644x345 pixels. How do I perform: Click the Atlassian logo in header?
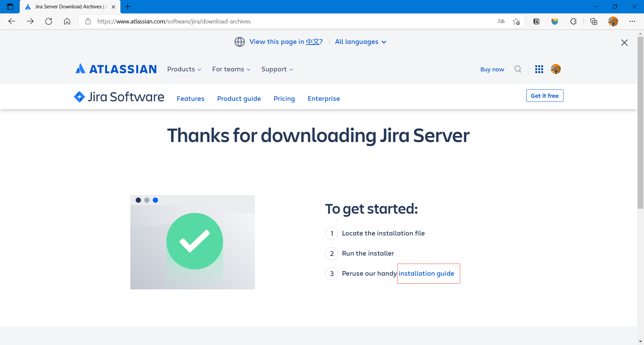[116, 69]
